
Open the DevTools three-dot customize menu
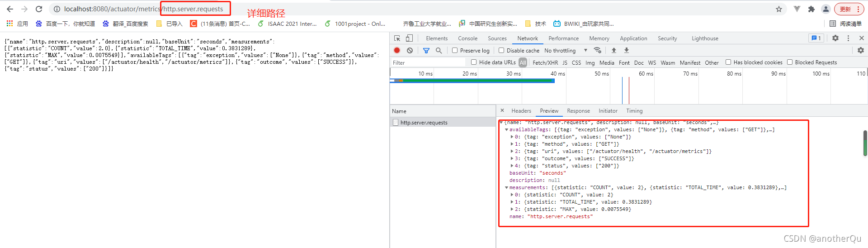click(x=848, y=38)
